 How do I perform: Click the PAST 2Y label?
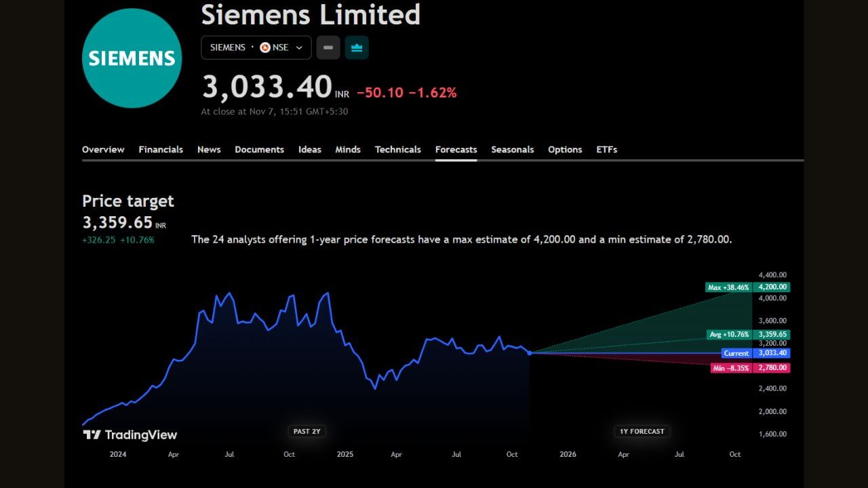307,431
